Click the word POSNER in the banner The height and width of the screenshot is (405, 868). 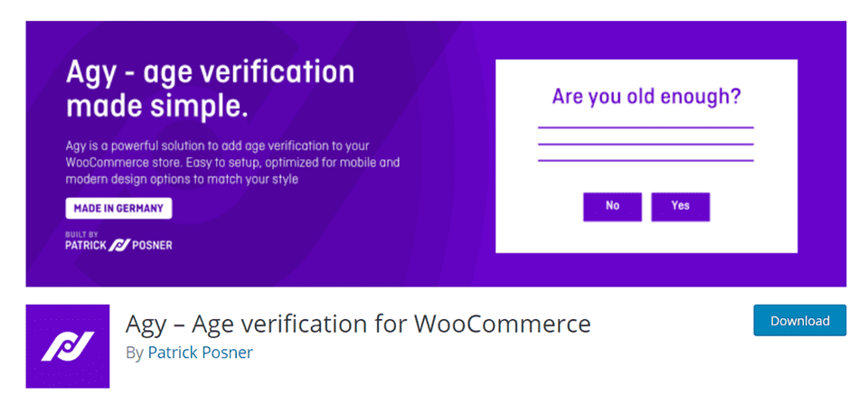tap(153, 245)
